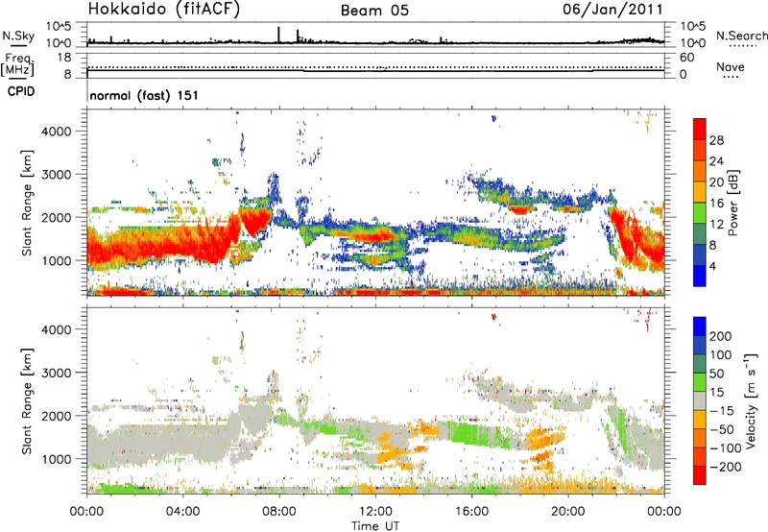Viewport: 768px width, 532px height.
Task: Click the "N.Search" legend label
Action: point(741,36)
